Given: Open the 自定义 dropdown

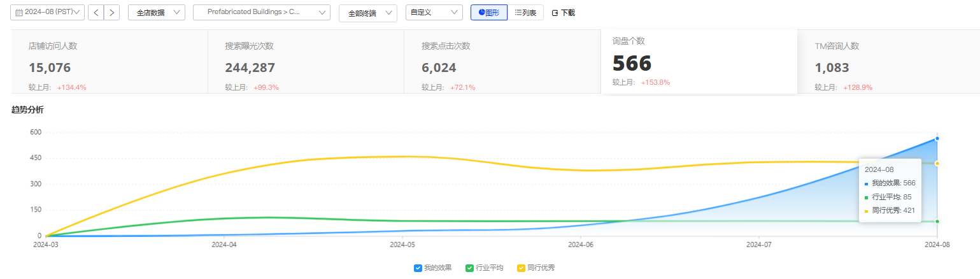Looking at the screenshot, I should point(434,12).
